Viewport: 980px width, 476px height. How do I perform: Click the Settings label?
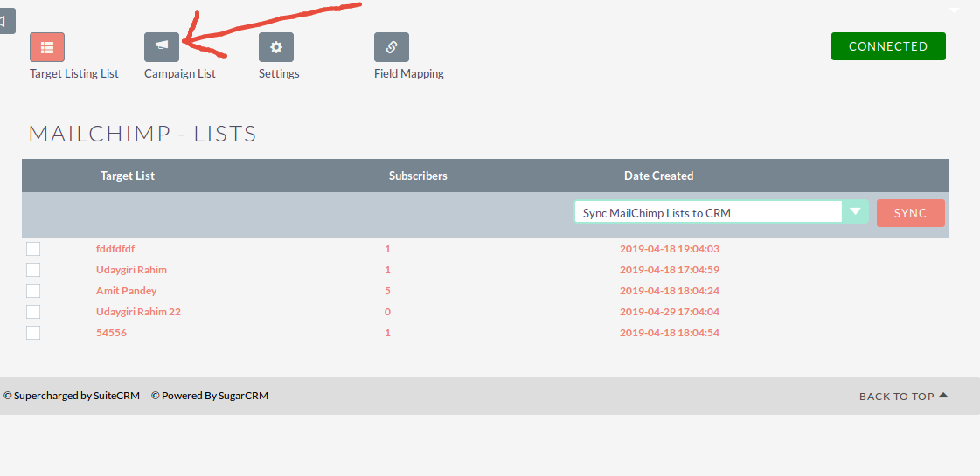279,73
